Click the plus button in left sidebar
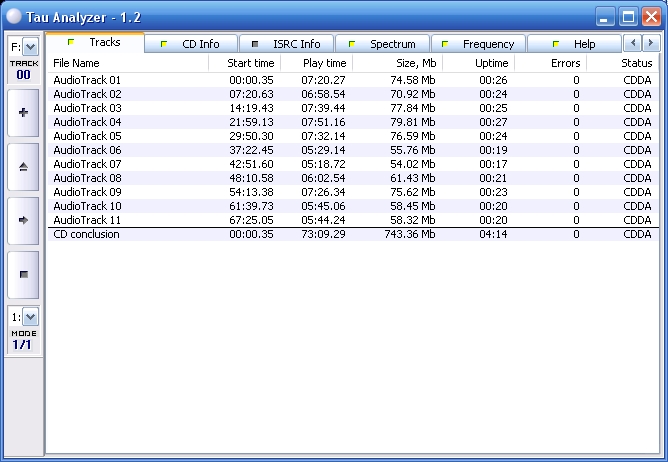Image resolution: width=668 pixels, height=462 pixels. coord(23,113)
